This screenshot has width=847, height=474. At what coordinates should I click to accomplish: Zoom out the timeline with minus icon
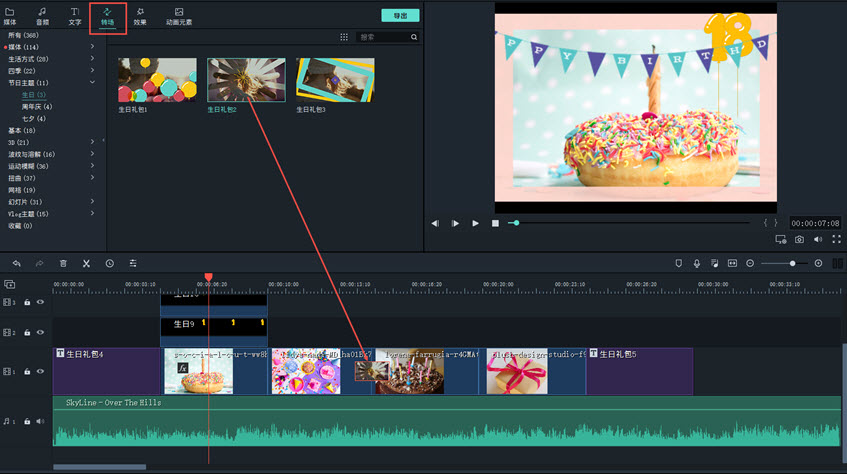(750, 263)
